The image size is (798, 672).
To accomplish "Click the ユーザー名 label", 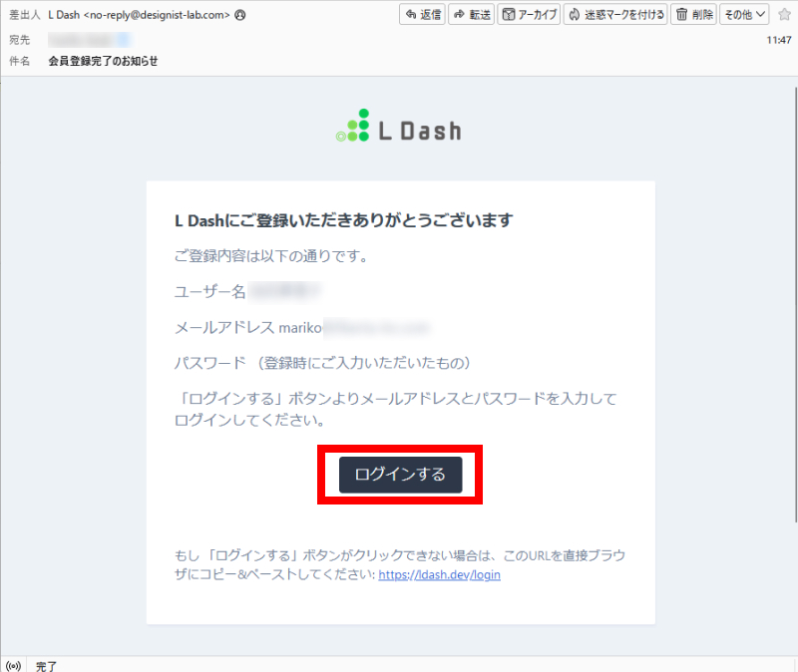I will pos(210,291).
